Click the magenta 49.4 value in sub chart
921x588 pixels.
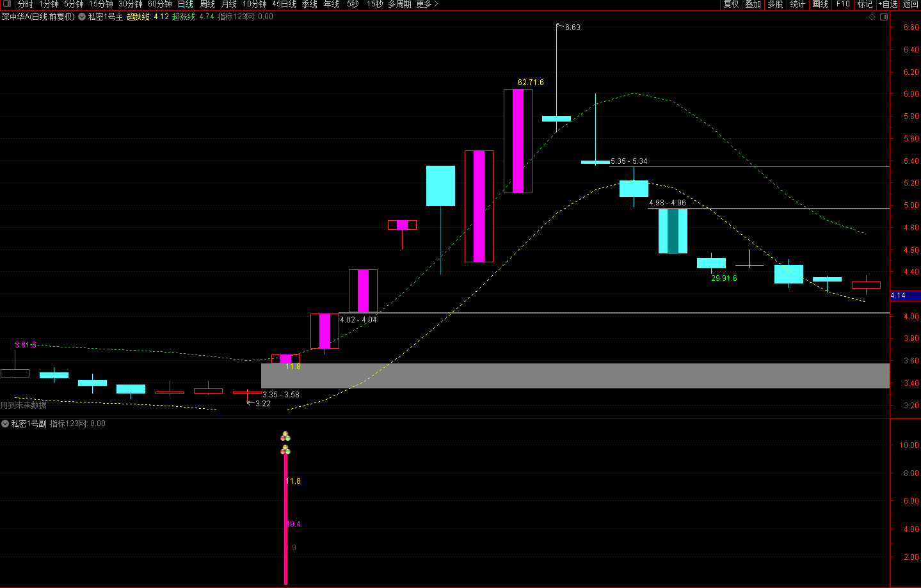tap(293, 524)
